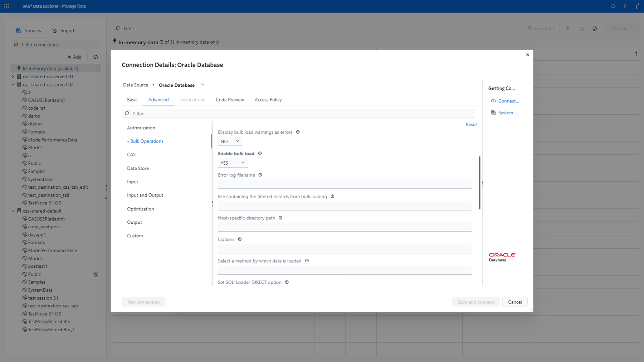Click the Reset link

tap(471, 124)
